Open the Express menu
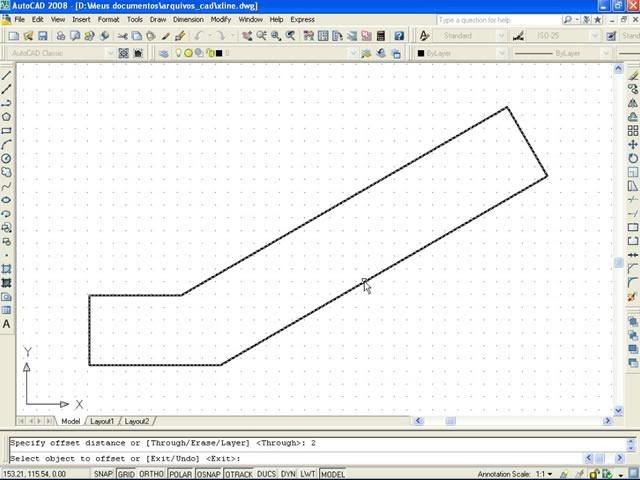 [x=302, y=20]
